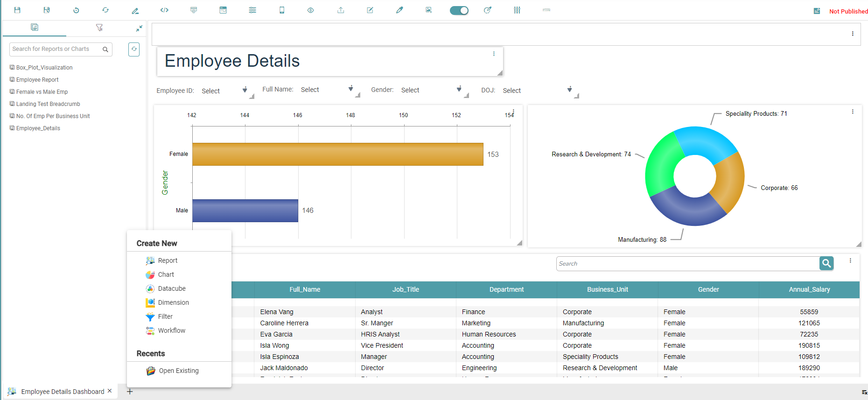The image size is (868, 400).
Task: Click Open Existing under Recents
Action: point(178,371)
